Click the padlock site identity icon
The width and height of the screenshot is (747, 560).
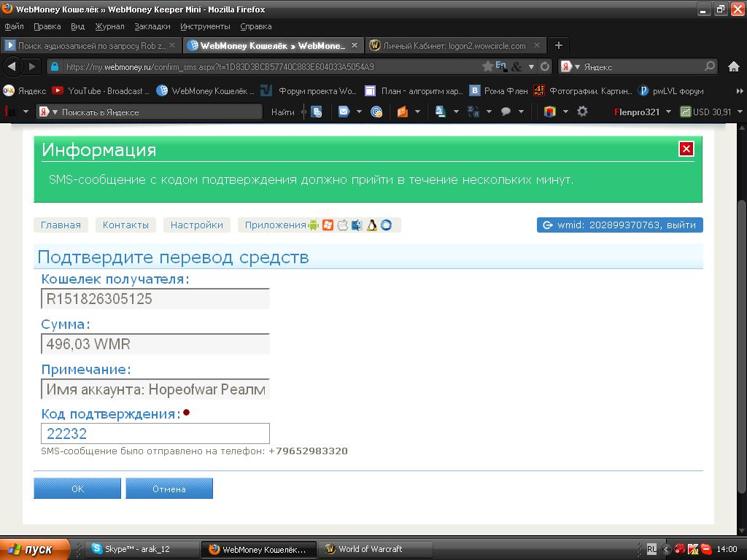tap(55, 66)
